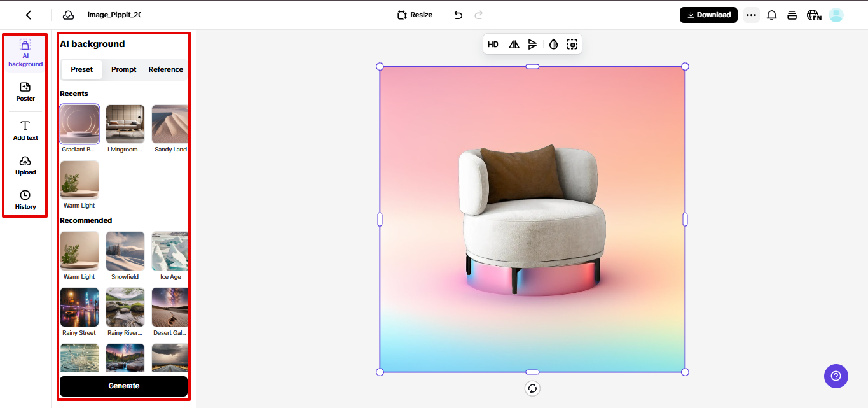Select the Add text tool
The width and height of the screenshot is (868, 408).
[x=25, y=130]
